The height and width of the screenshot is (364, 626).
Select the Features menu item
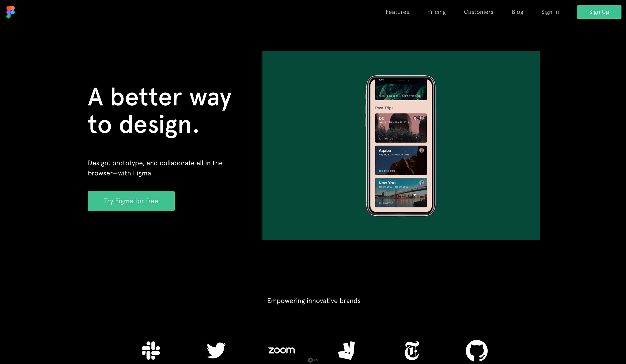[397, 12]
